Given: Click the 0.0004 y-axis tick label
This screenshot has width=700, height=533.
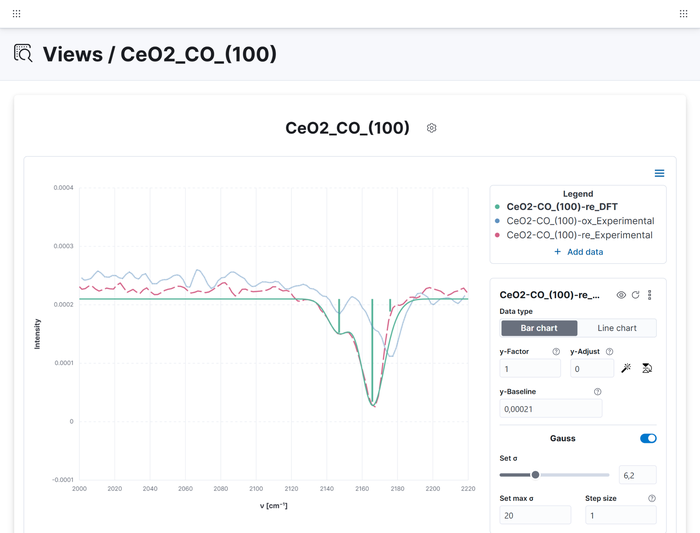Looking at the screenshot, I should pyautogui.click(x=63, y=187).
